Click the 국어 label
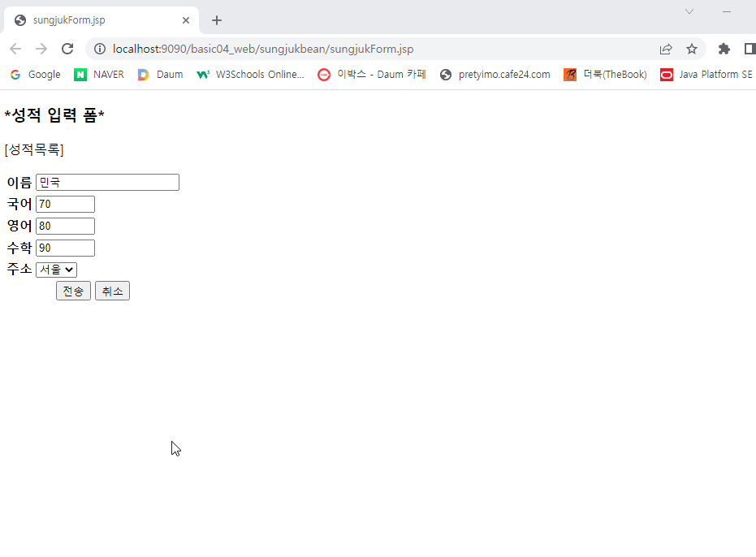Screen dimensions: 756x557 (19, 204)
